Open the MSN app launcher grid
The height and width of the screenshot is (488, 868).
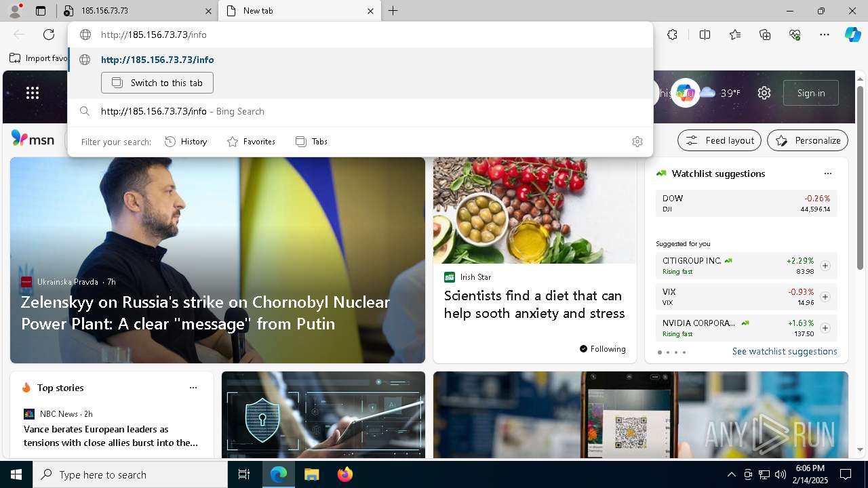click(x=33, y=93)
